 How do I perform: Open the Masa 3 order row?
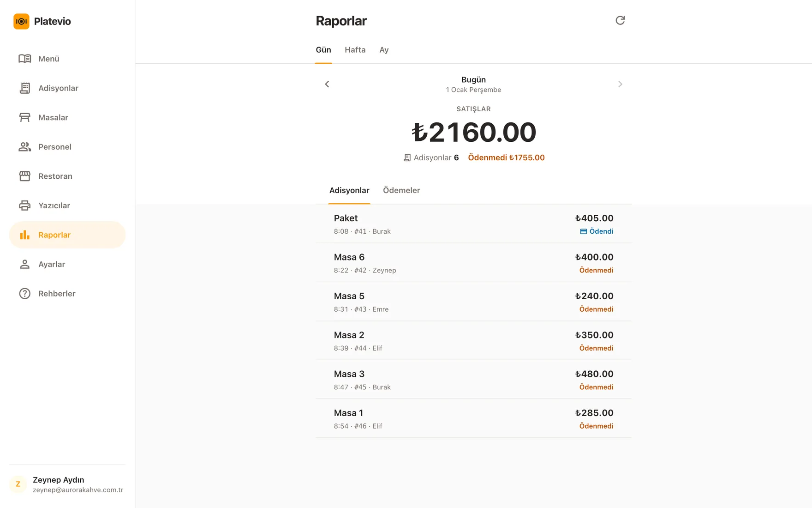[x=473, y=380]
